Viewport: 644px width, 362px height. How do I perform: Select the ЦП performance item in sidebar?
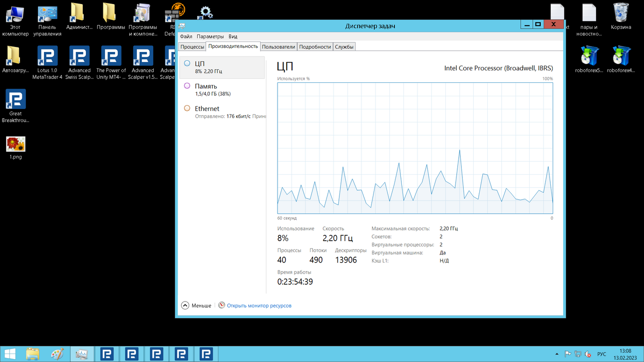point(222,67)
